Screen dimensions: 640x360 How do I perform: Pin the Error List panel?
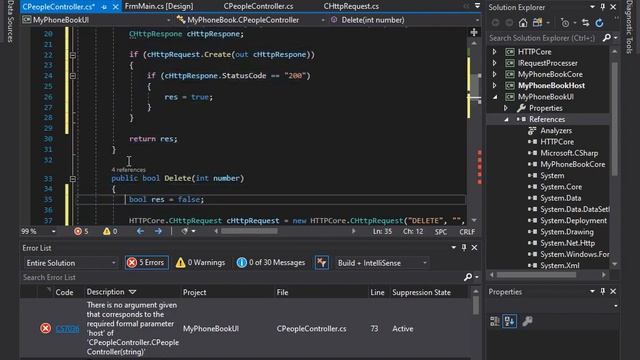coord(464,247)
